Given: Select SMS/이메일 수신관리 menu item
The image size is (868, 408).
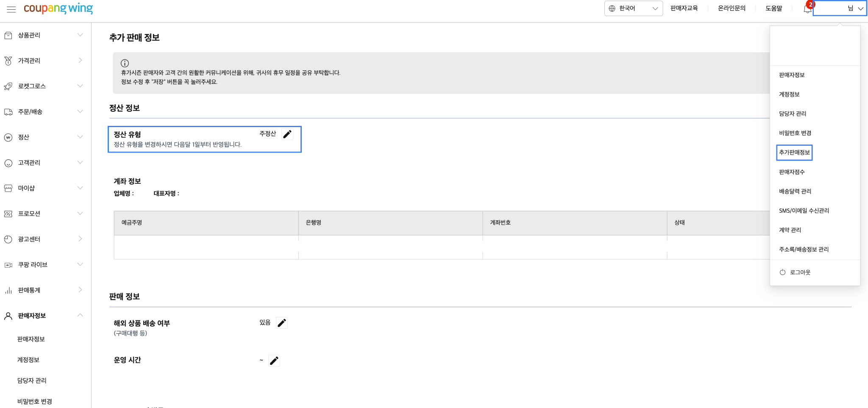Looking at the screenshot, I should [804, 211].
